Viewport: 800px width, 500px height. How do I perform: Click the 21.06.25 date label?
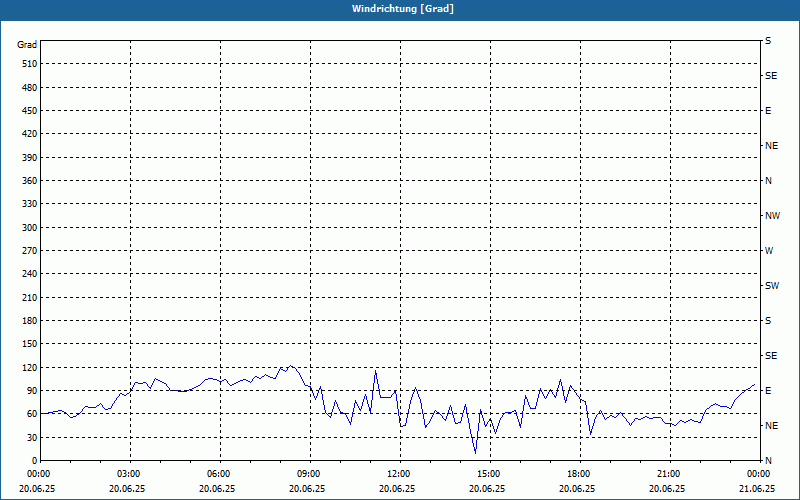(757, 488)
